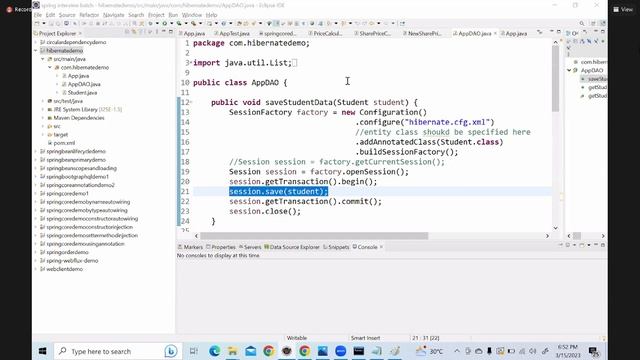Open Microsoft Edge from the taskbar
640x360 pixels.
215,351
